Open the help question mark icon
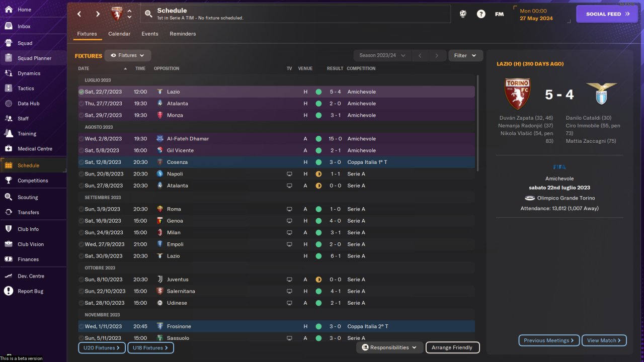Viewport: 644px width, 362px height. click(x=481, y=14)
